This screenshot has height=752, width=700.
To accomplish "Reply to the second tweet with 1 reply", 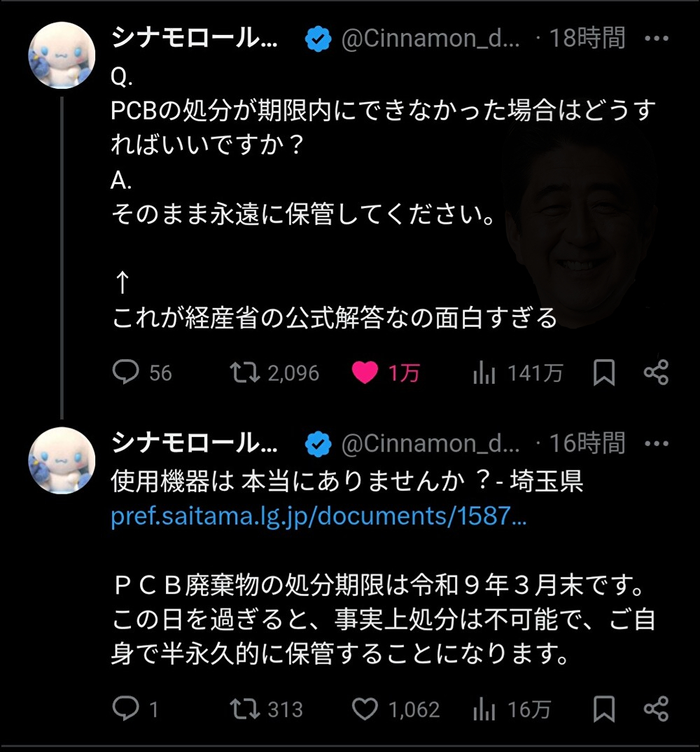I will click(126, 709).
